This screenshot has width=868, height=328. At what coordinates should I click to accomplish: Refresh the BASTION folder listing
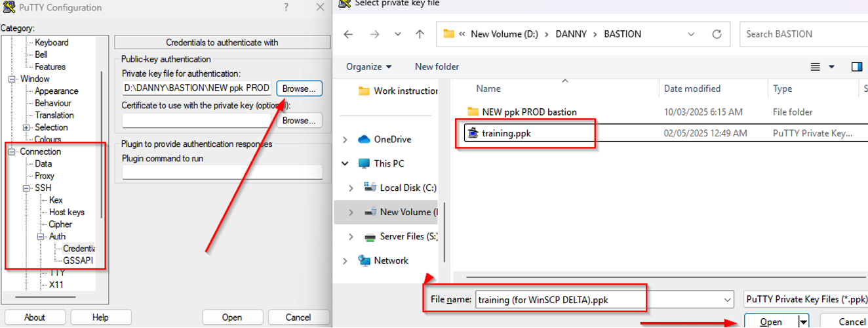(717, 34)
